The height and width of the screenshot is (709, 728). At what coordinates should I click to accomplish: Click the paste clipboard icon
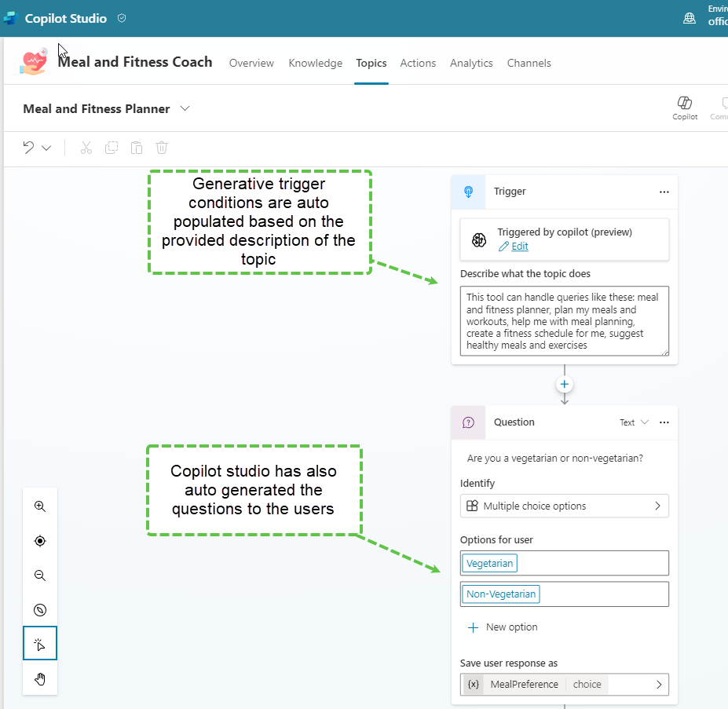point(137,148)
